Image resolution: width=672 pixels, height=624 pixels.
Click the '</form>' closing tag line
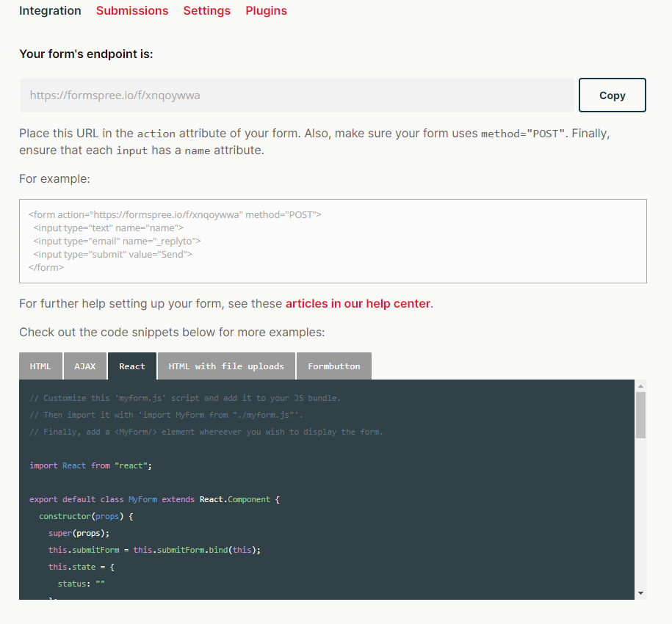click(x=46, y=268)
